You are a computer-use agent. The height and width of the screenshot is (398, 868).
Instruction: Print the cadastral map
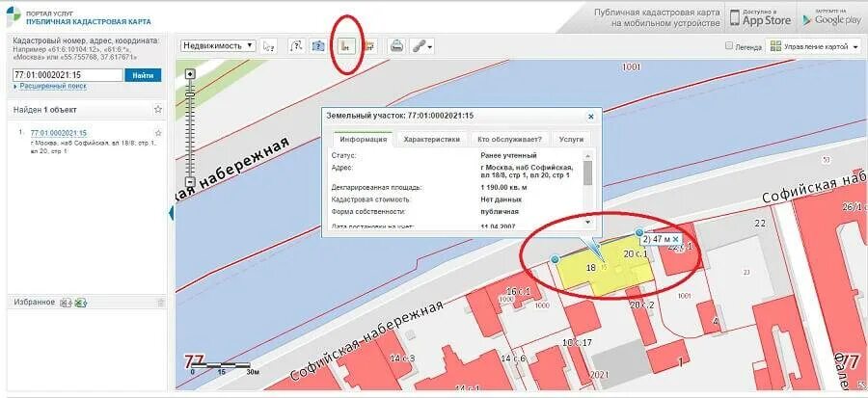tap(396, 46)
